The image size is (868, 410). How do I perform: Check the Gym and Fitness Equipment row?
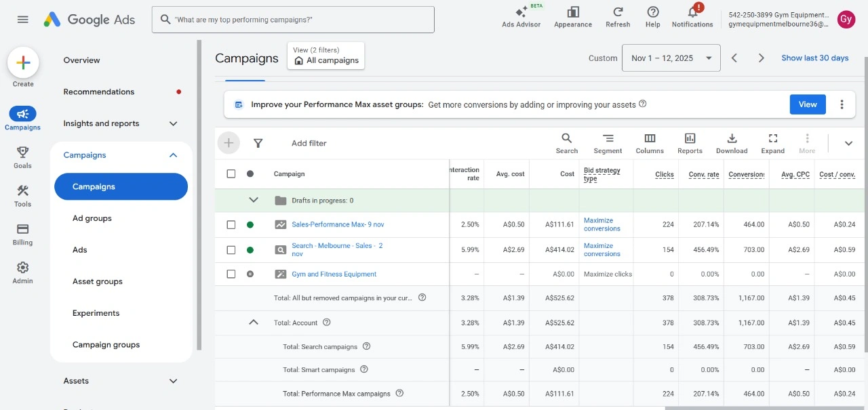coord(231,274)
